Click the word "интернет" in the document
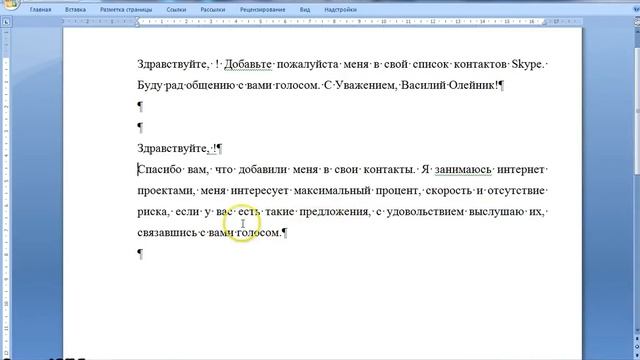 pyautogui.click(x=521, y=170)
